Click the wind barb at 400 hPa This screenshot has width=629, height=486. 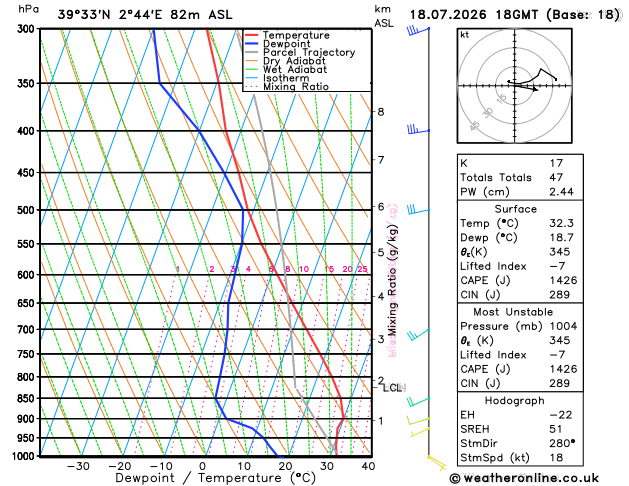tap(418, 130)
